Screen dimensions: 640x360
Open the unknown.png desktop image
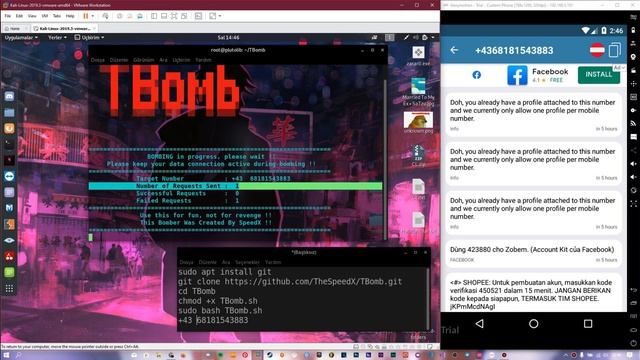coord(418,122)
